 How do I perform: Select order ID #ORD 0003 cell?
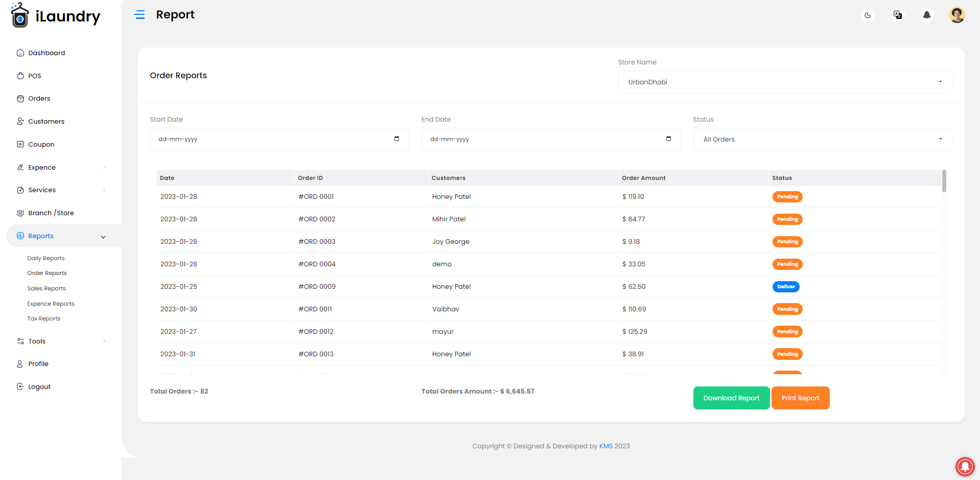click(x=317, y=241)
